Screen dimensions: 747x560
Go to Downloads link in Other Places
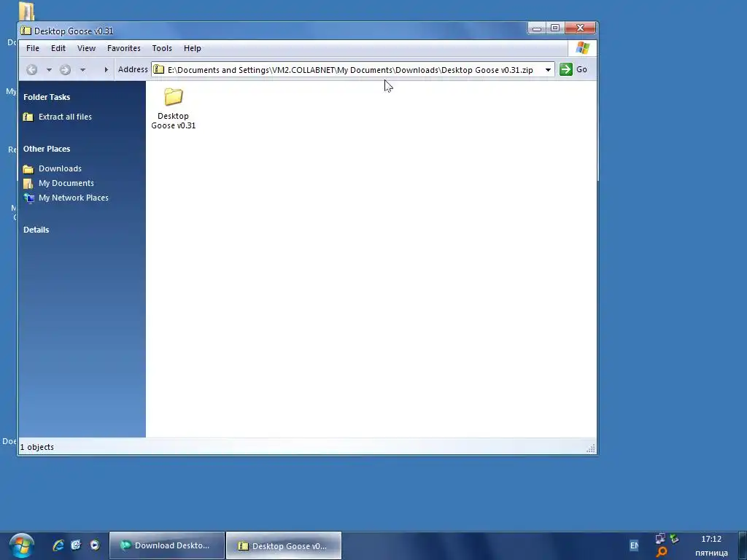(x=60, y=168)
